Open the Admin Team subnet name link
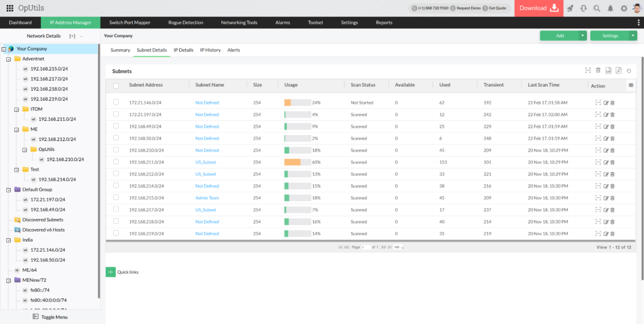644x324 pixels. 207,198
